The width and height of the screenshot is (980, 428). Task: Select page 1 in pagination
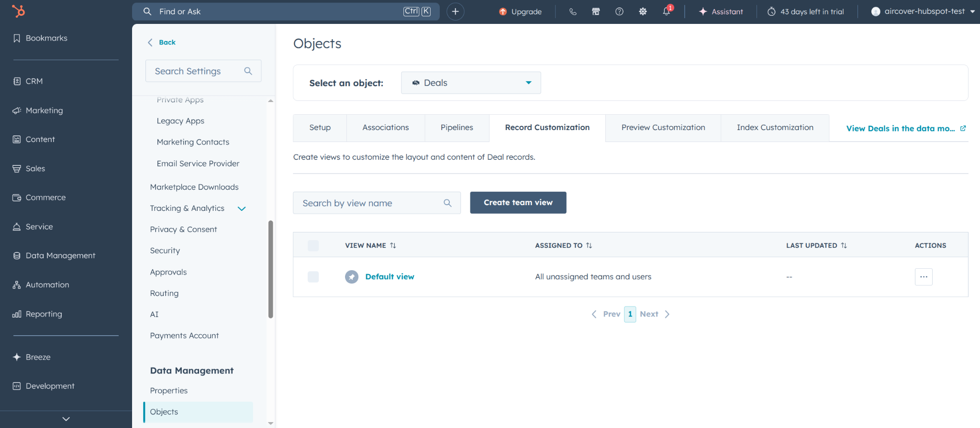coord(630,314)
